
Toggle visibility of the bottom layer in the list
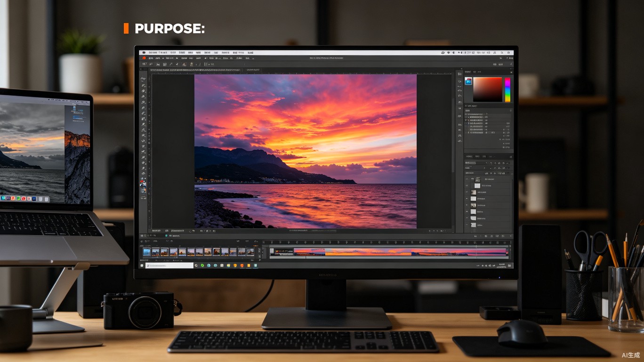coord(467,224)
